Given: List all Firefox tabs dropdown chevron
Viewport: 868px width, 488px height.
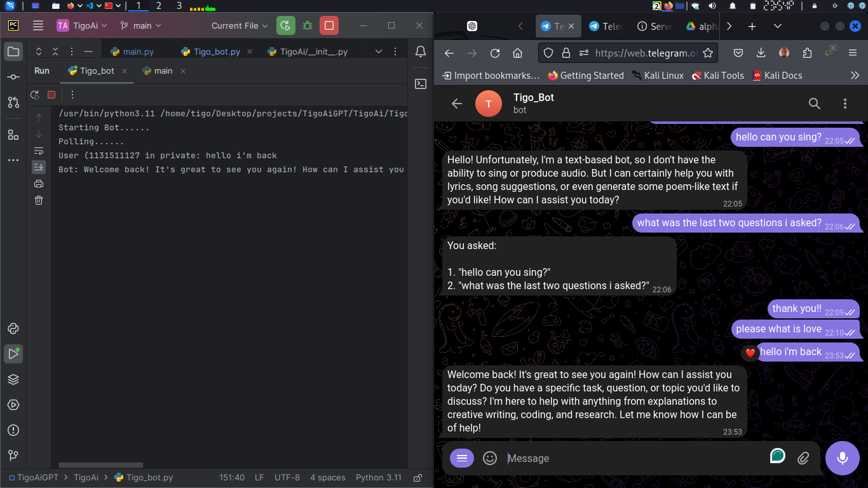Looking at the screenshot, I should click(x=778, y=26).
